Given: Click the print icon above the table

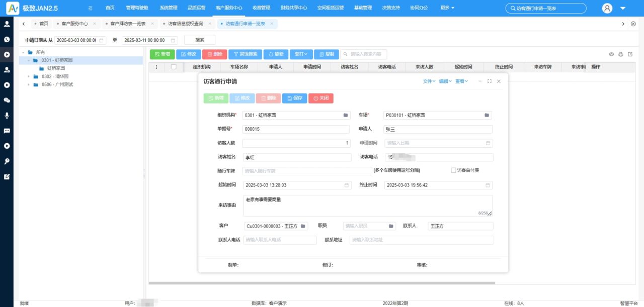Looking at the screenshot, I should point(621,54).
